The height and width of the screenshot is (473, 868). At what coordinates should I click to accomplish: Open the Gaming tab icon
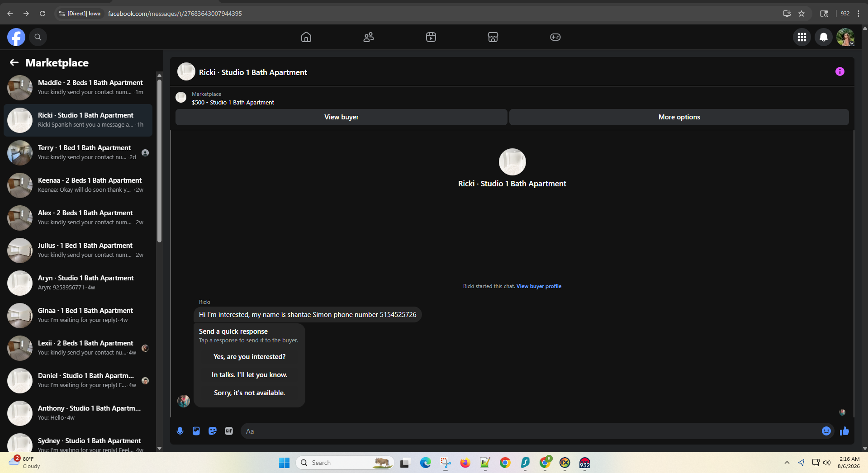[555, 37]
